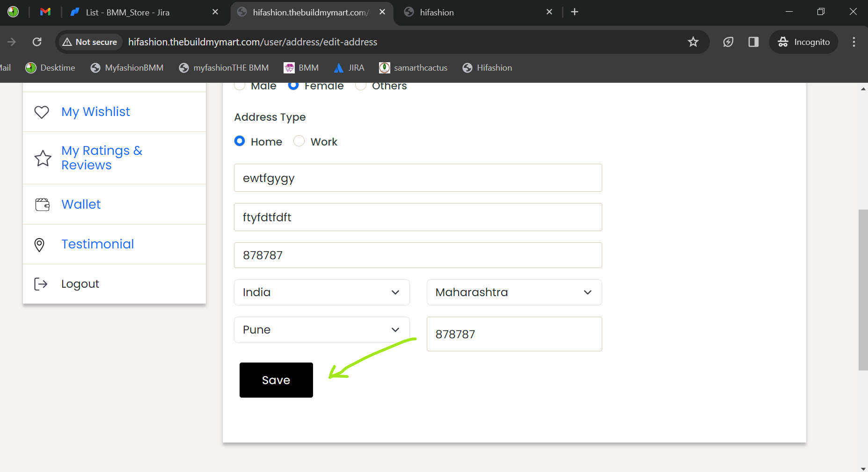Open the side panel icon
The width and height of the screenshot is (868, 472).
tap(753, 42)
